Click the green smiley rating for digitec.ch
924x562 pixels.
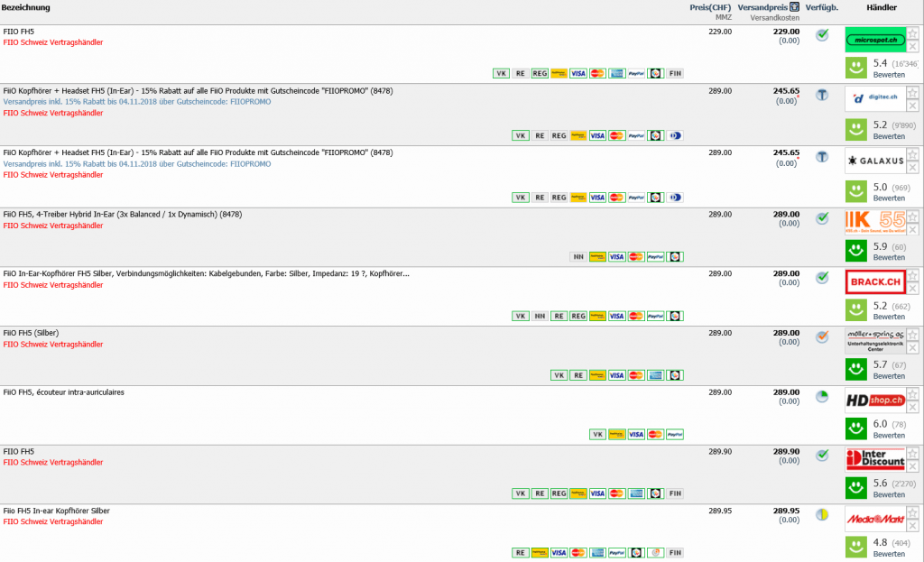(x=856, y=130)
